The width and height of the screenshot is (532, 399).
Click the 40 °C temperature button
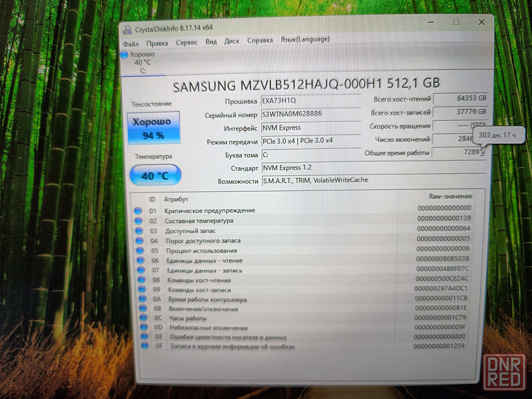(x=155, y=176)
